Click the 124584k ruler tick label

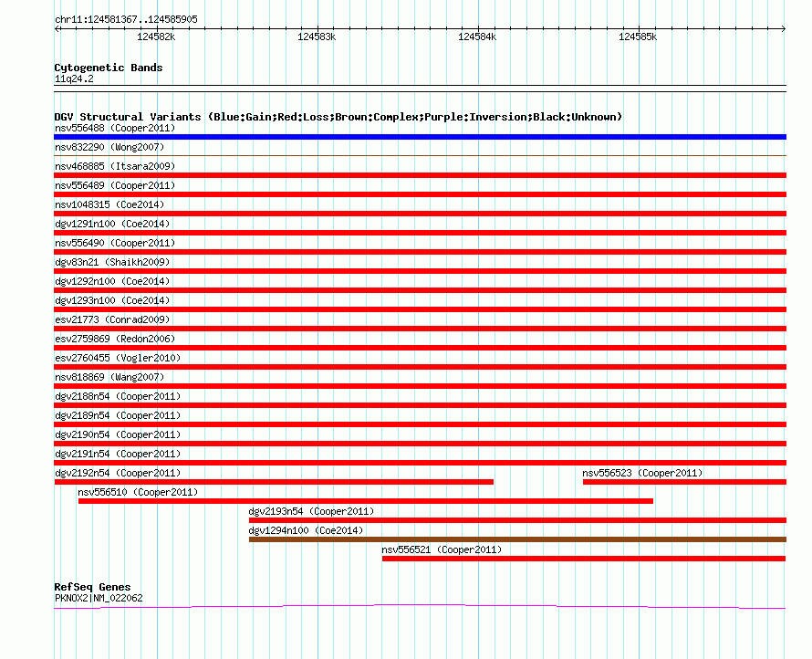click(x=477, y=37)
